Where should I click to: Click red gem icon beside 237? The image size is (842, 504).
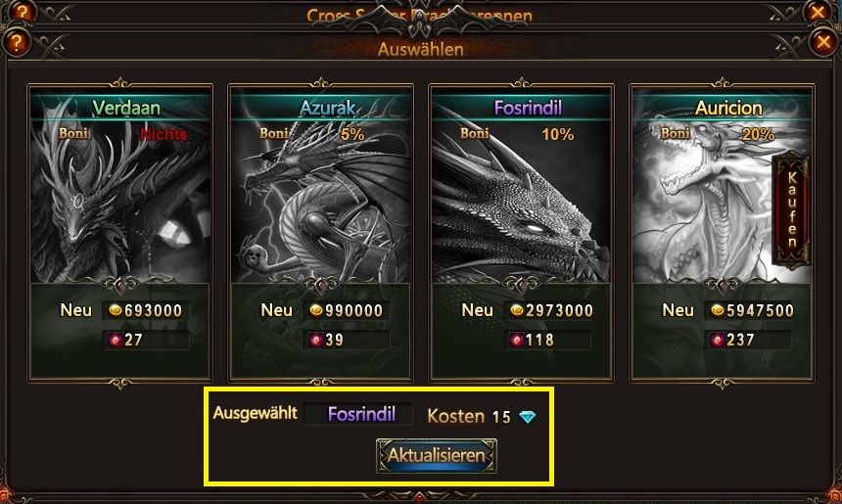718,340
